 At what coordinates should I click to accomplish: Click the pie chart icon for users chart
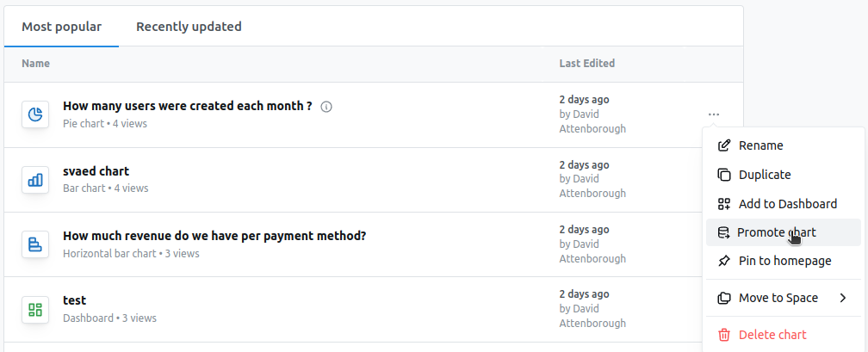click(x=35, y=114)
